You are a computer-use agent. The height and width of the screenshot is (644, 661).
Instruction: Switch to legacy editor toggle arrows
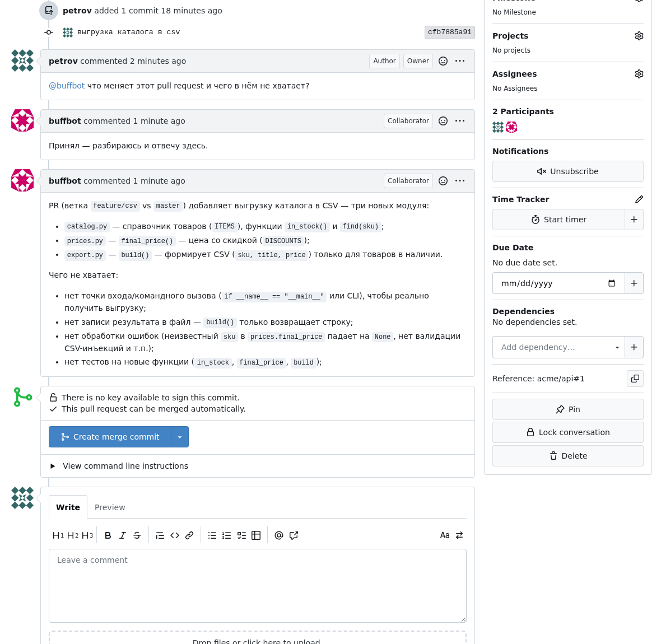pos(459,535)
